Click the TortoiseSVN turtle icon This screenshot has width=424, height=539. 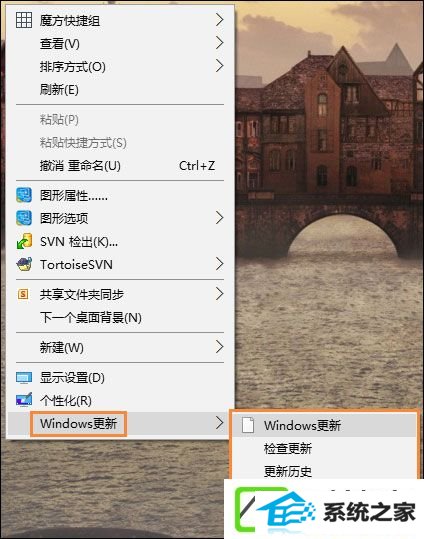(x=24, y=264)
